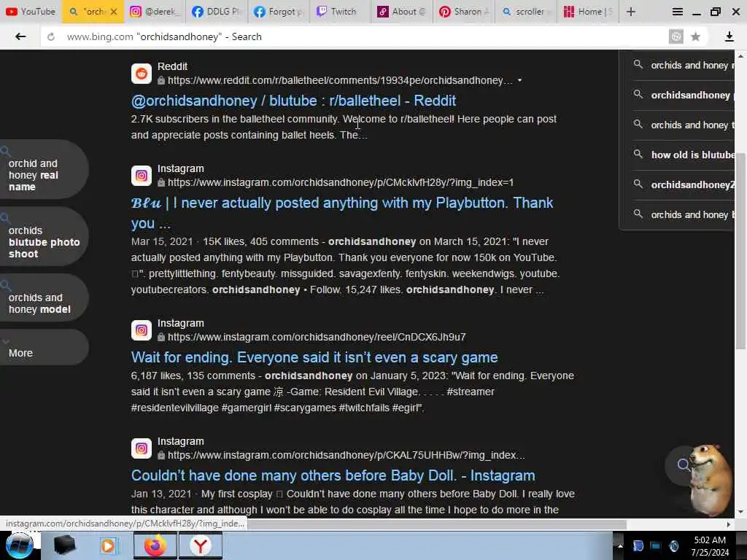Screen dimensions: 747x560
Task: Show hidden system tray icons
Action: [x=620, y=545]
